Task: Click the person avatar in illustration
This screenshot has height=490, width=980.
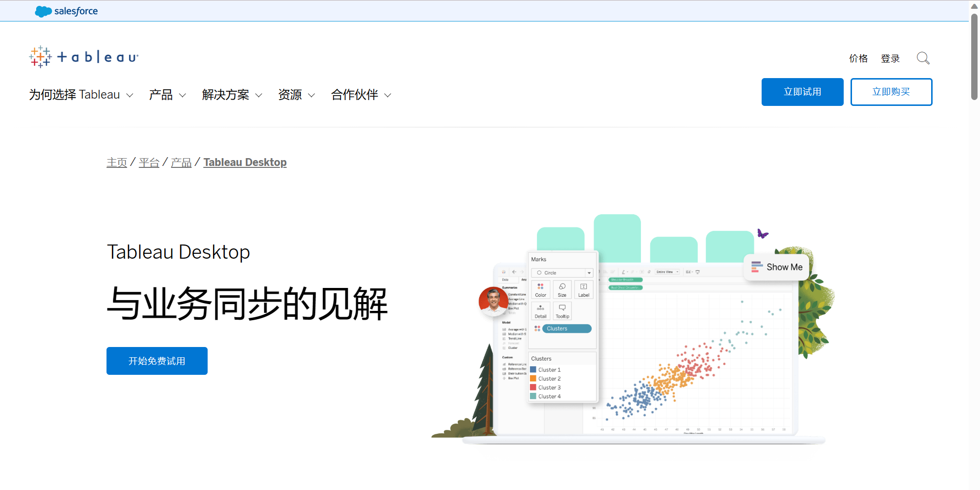Action: (493, 301)
